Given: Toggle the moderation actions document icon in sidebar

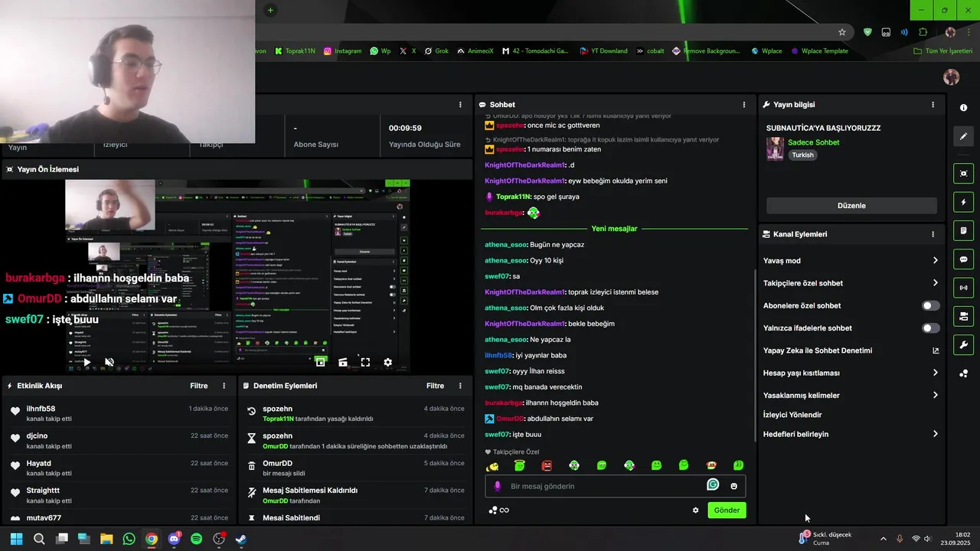Looking at the screenshot, I should pos(964,230).
